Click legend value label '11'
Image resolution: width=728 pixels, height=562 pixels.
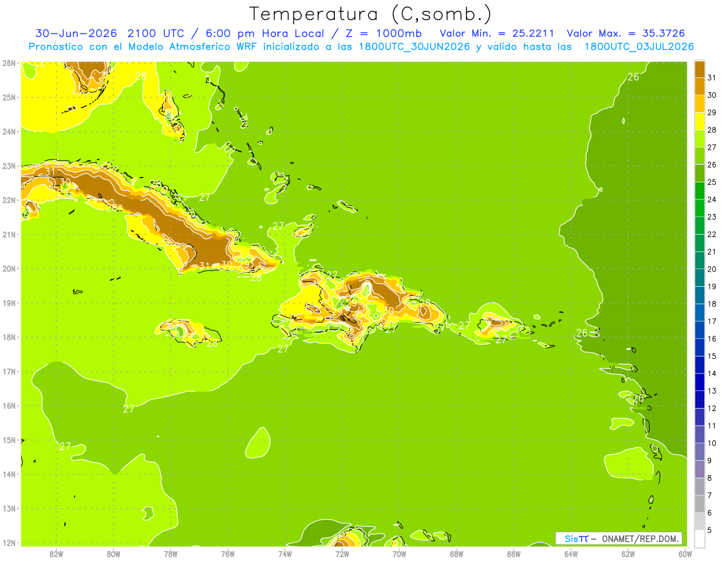click(x=712, y=426)
